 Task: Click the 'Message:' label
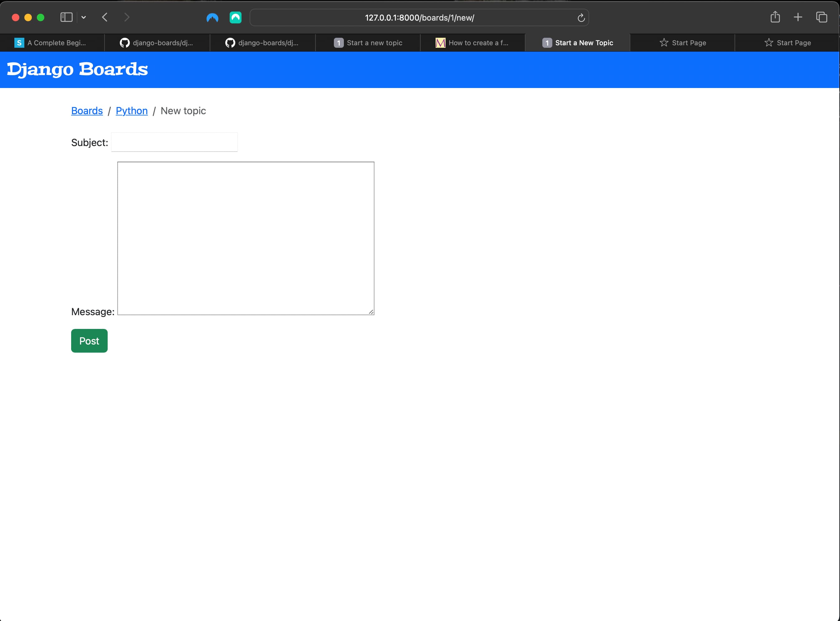[92, 312]
